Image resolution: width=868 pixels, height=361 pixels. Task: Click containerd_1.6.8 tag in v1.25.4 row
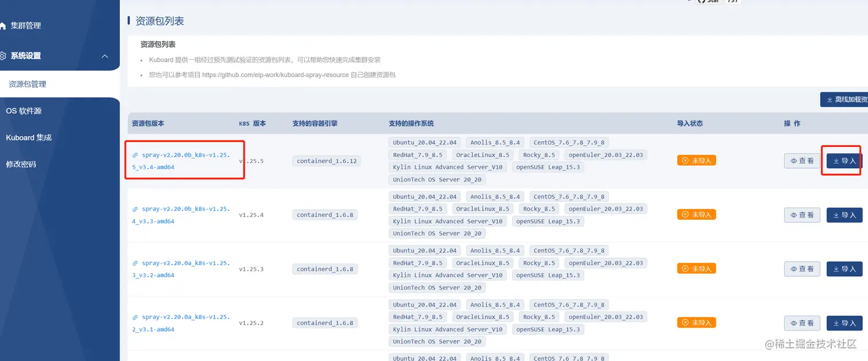pyautogui.click(x=325, y=215)
